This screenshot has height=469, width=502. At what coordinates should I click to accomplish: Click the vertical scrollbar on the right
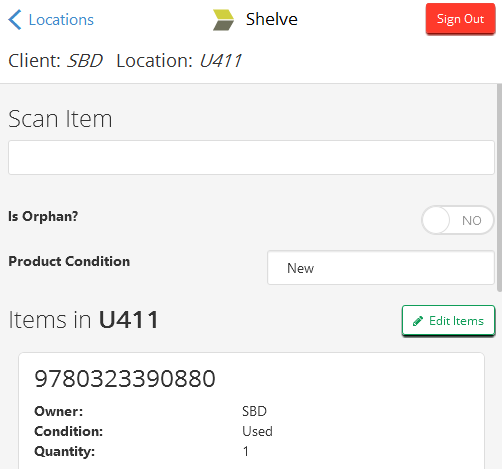pos(499,188)
